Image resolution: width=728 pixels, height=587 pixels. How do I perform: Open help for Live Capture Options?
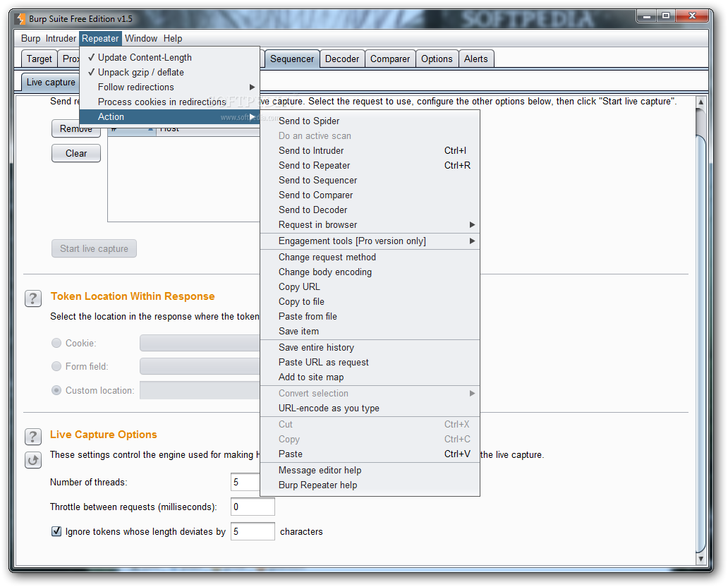33,437
